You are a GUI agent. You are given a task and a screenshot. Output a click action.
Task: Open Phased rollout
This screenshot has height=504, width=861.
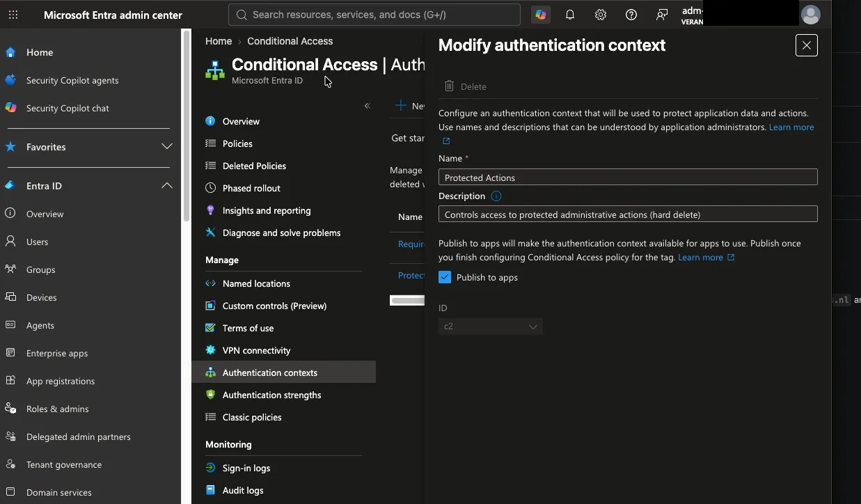point(251,188)
